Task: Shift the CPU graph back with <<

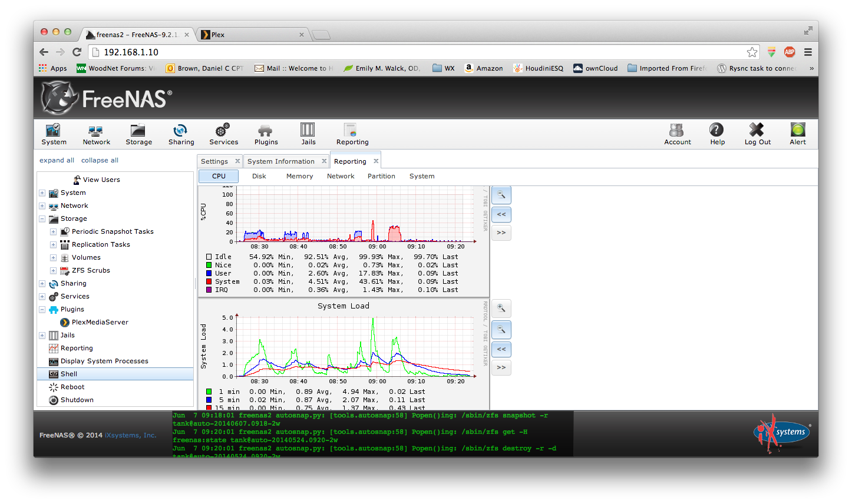Action: tap(501, 214)
